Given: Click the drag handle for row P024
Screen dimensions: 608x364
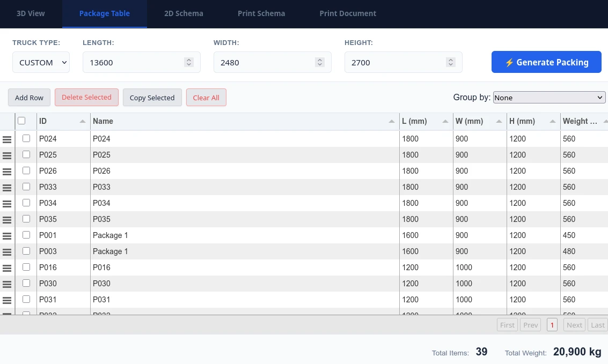Looking at the screenshot, I should pos(7,139).
